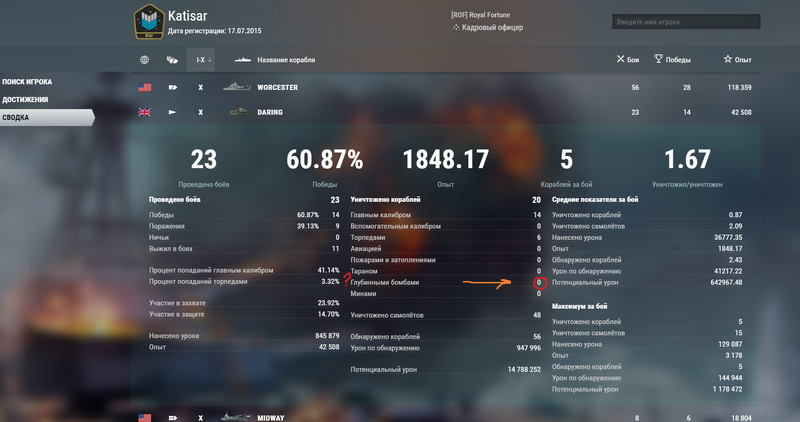Click the Katisar player name
Viewport: 800px width, 422px height.
click(x=188, y=16)
